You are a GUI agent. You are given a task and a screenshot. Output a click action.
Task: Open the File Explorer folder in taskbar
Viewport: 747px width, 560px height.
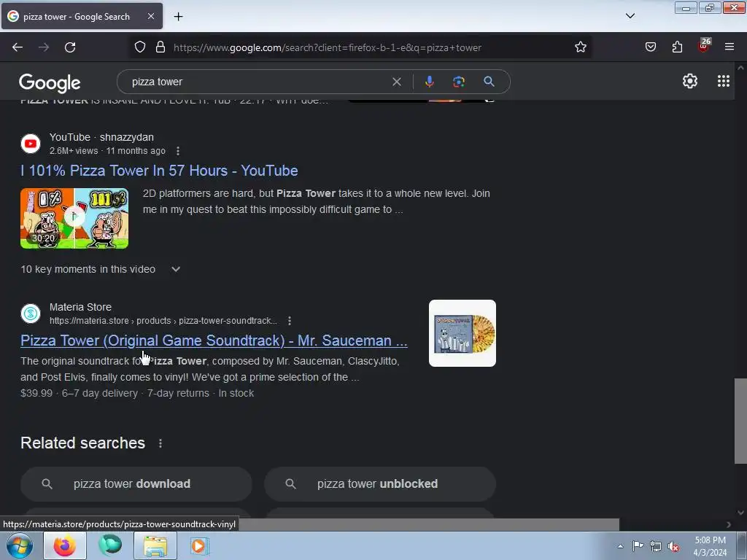tap(155, 545)
